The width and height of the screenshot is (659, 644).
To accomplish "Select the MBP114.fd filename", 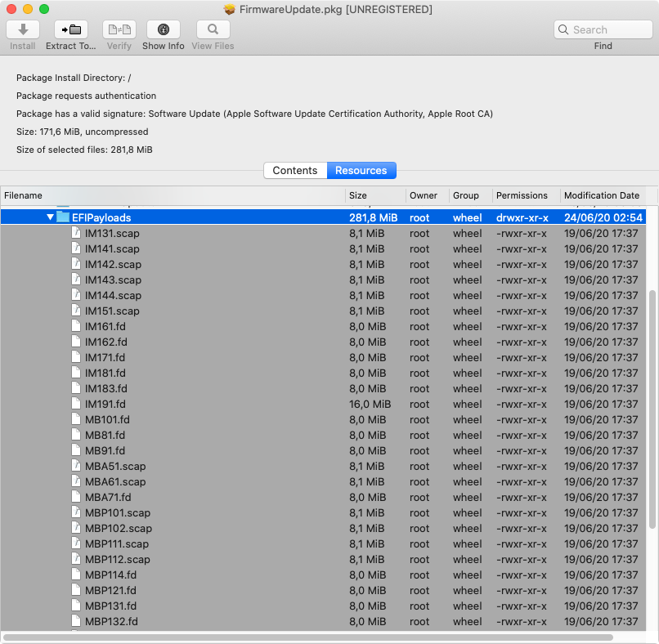I will (111, 575).
